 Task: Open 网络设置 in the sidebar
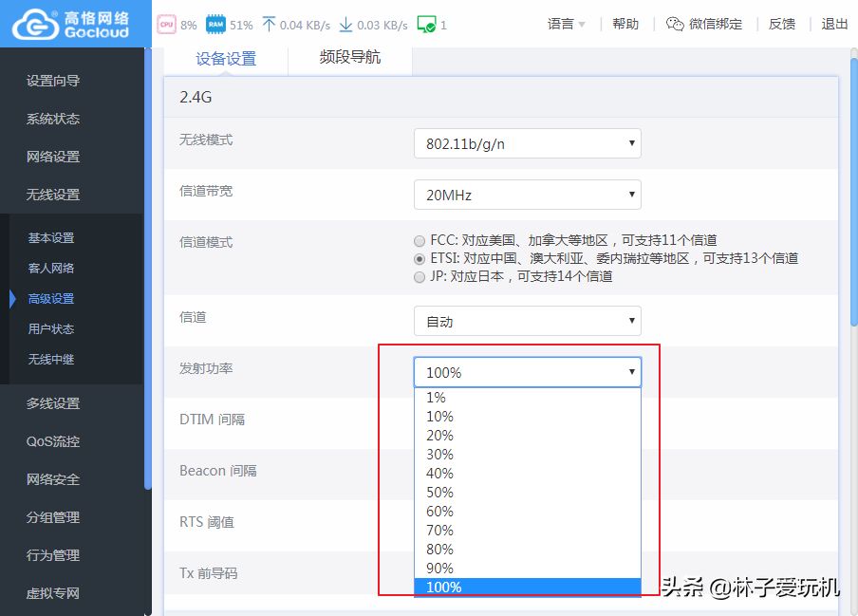tap(53, 157)
